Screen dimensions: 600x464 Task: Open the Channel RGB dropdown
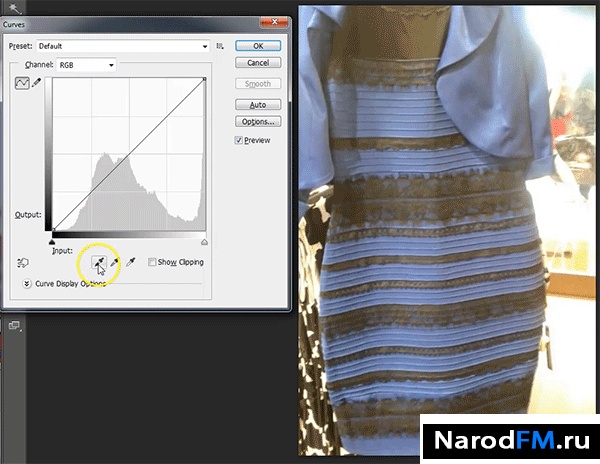pos(86,65)
